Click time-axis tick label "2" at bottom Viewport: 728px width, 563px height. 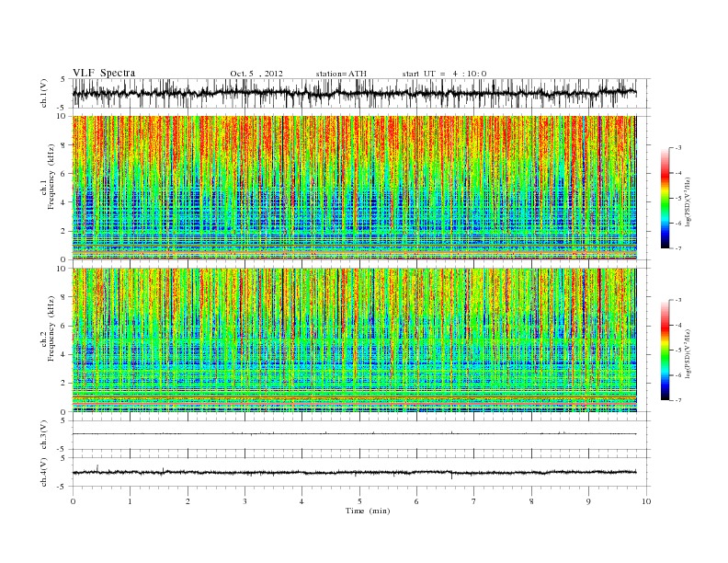coord(188,501)
